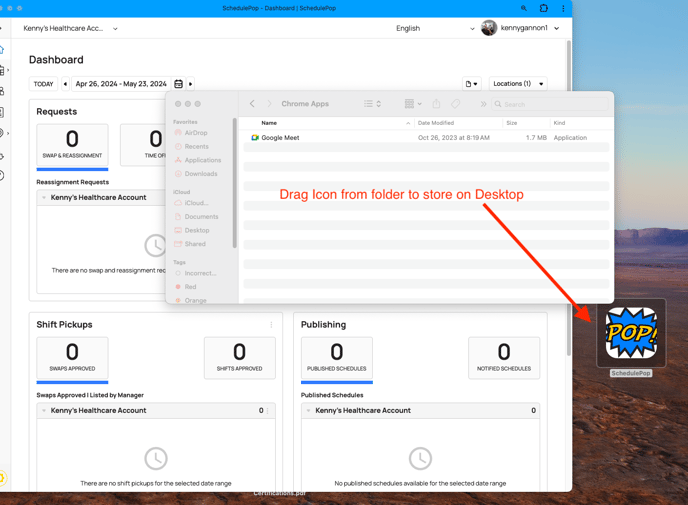The height and width of the screenshot is (505, 688).
Task: Select the Time Off requests card
Action: 143,145
